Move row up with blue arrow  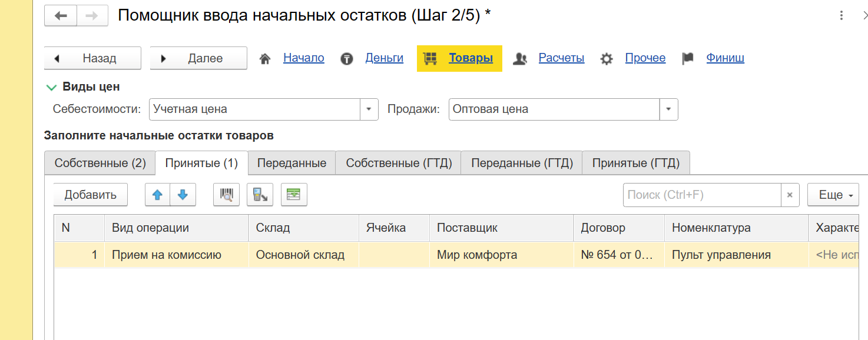pos(157,195)
